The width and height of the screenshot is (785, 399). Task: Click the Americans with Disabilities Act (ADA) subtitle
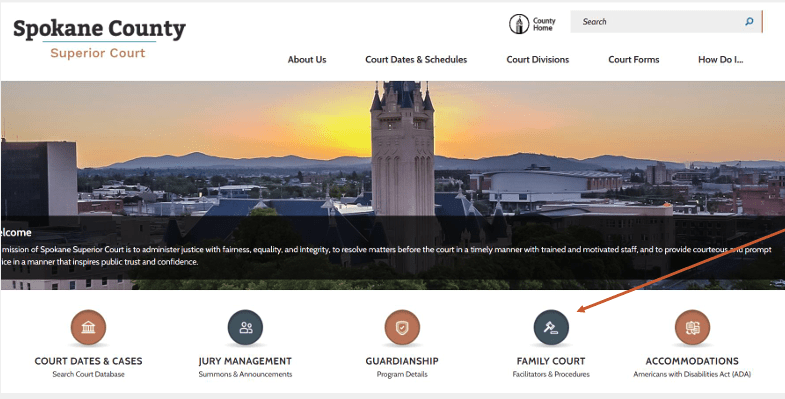tap(692, 374)
